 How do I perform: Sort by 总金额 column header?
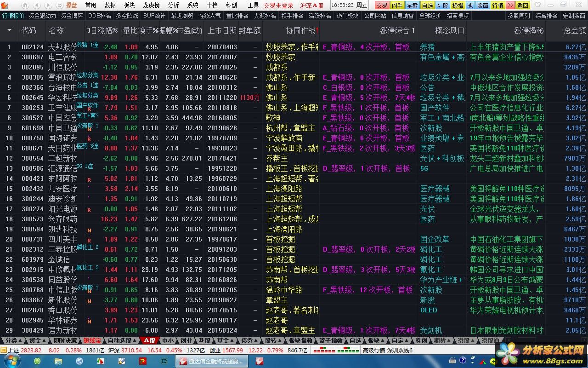575,31
